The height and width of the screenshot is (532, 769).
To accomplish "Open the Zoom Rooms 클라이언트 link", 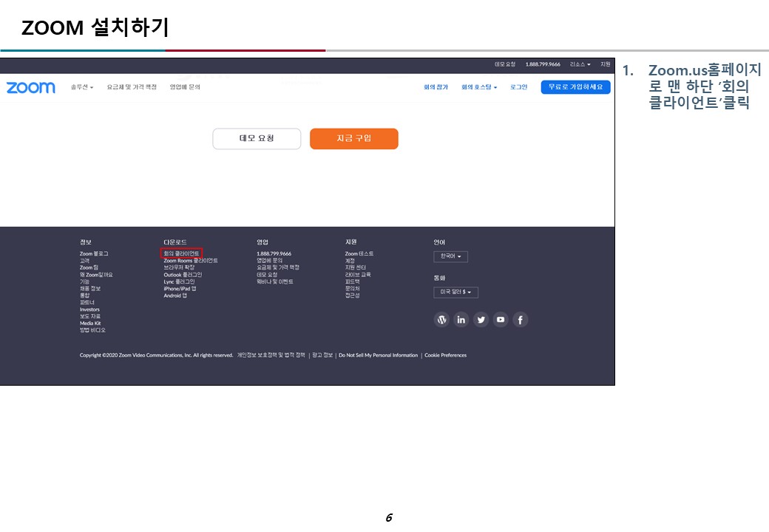I will 191,261.
